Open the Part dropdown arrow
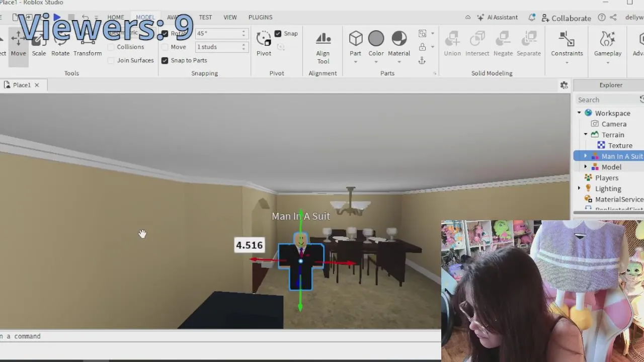The width and height of the screenshot is (644, 362). click(356, 62)
